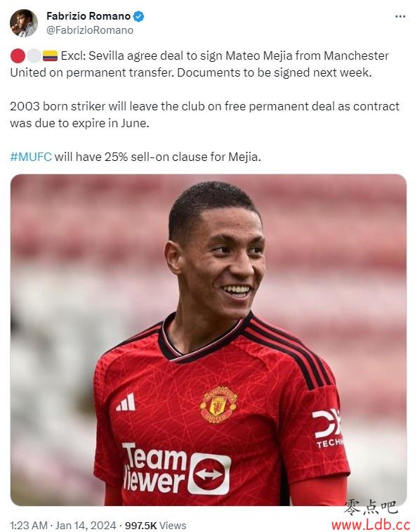417x532 pixels.
Task: Click the 25% sell-on clause sentence
Action: [135, 157]
